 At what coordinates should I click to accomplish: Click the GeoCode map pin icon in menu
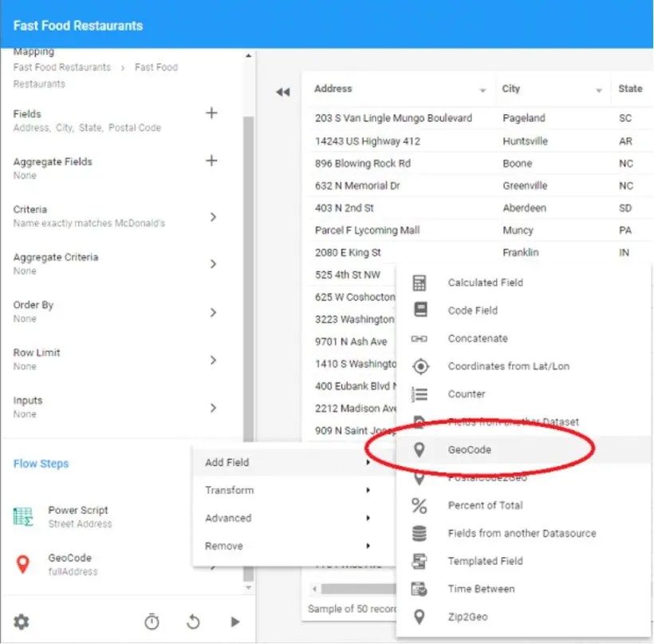[420, 449]
